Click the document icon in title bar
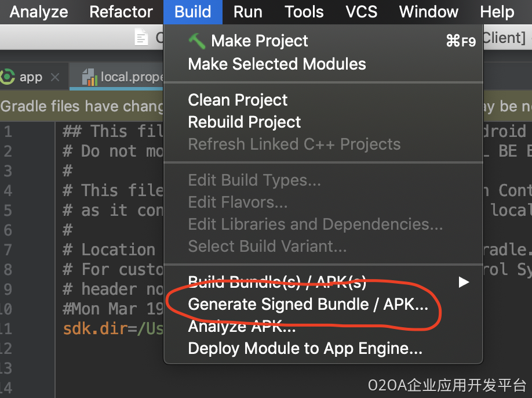The height and width of the screenshot is (398, 532). [x=141, y=38]
